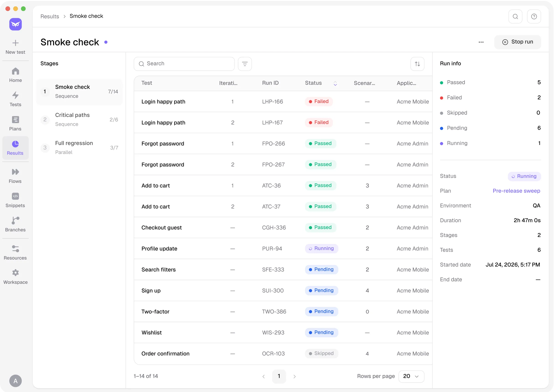554x392 pixels.
Task: Click into the Search field
Action: pos(184,64)
